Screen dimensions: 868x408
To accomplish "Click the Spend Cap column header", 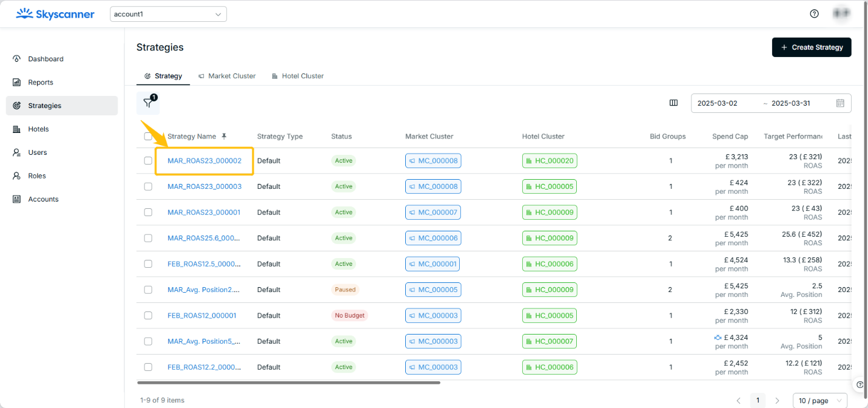I will point(730,137).
